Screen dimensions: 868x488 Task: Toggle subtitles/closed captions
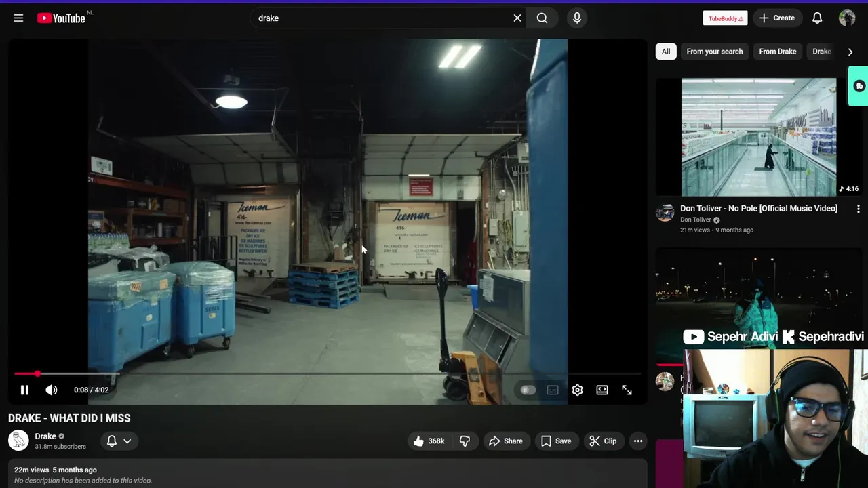pyautogui.click(x=553, y=390)
